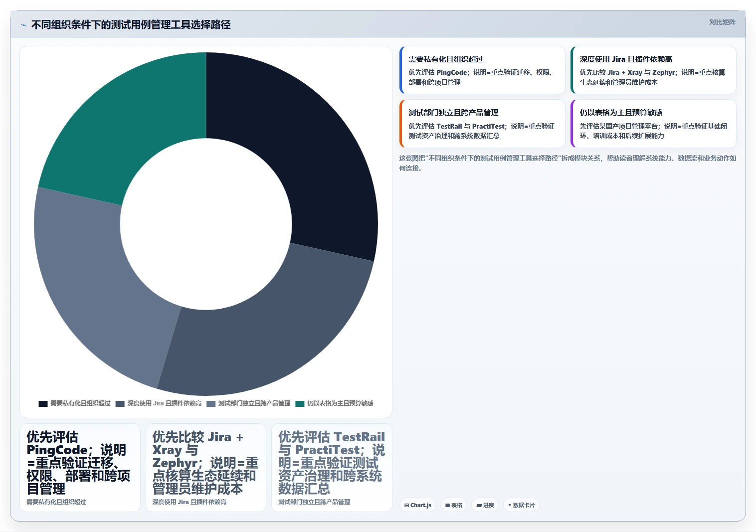The height and width of the screenshot is (532, 756).
Task: Click text 优先评估 TestRail 与 PractiTest in orange card
Action: click(456, 126)
